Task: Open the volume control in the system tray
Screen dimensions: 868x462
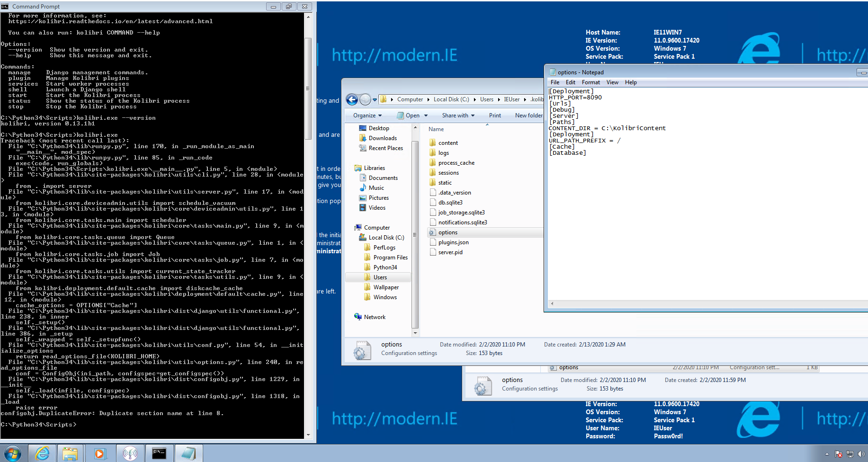Action: (862, 453)
